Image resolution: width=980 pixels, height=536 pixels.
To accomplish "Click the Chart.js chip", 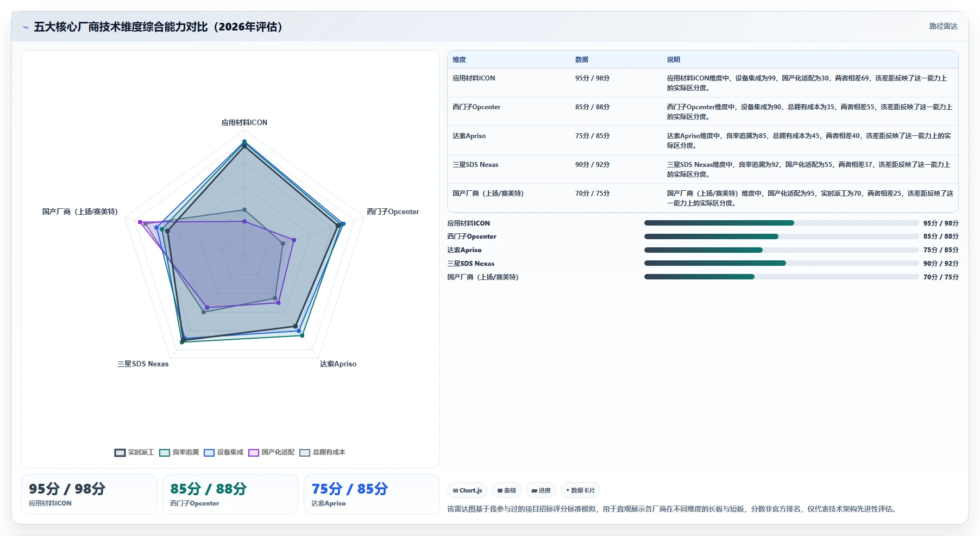I will 468,490.
